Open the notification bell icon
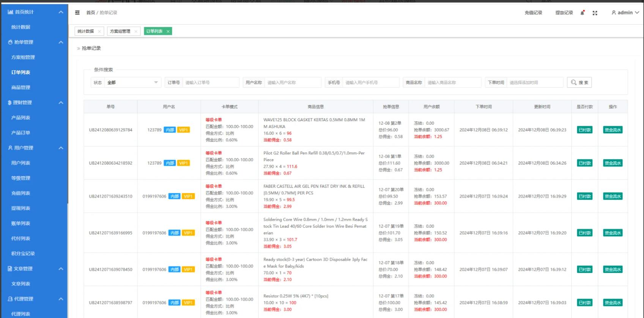The height and width of the screenshot is (318, 644). tap(582, 13)
